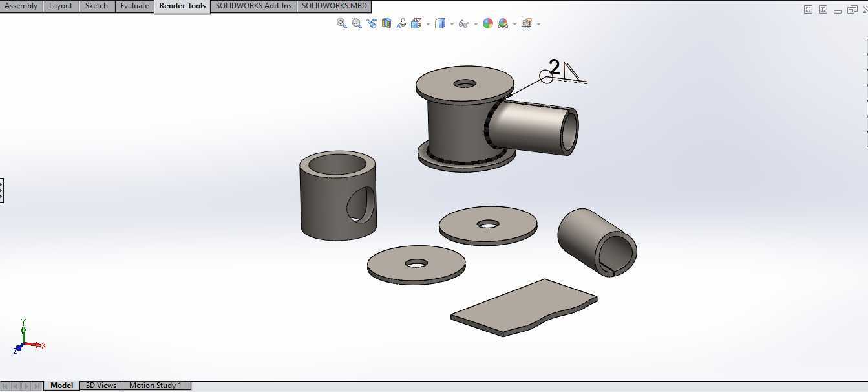Jump to last bottom tab arrow
Viewport: 868px width, 392px height.
point(37,386)
